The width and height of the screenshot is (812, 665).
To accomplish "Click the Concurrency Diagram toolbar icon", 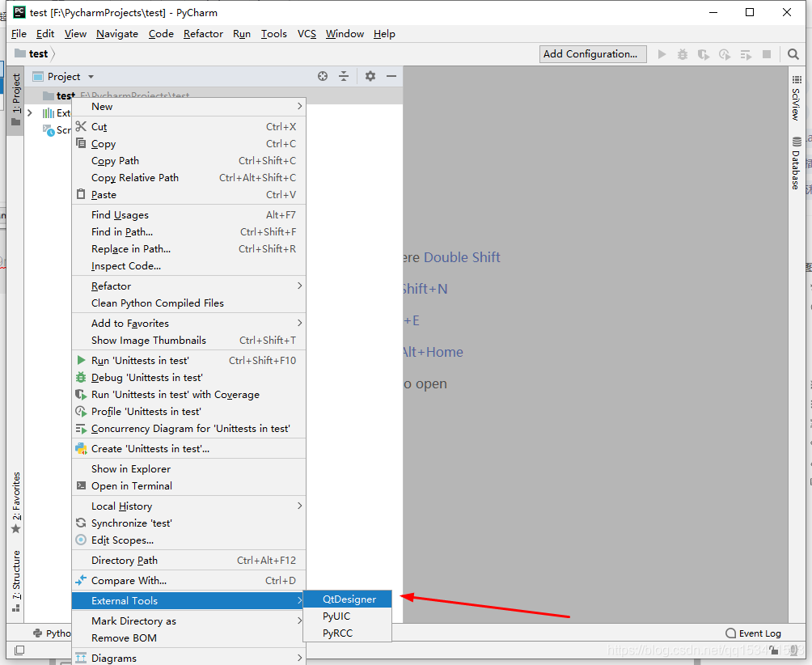I will (x=746, y=54).
